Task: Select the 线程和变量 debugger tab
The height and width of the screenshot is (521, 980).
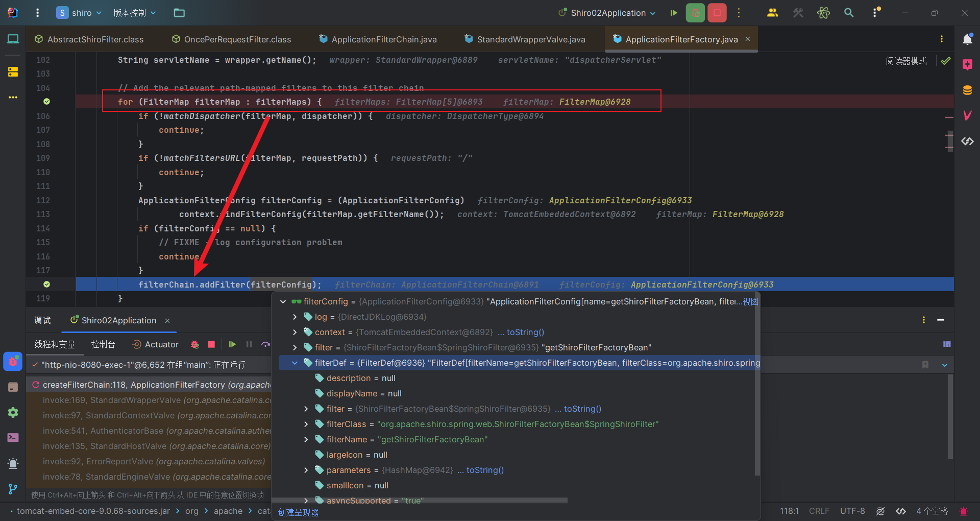Action: click(x=55, y=344)
